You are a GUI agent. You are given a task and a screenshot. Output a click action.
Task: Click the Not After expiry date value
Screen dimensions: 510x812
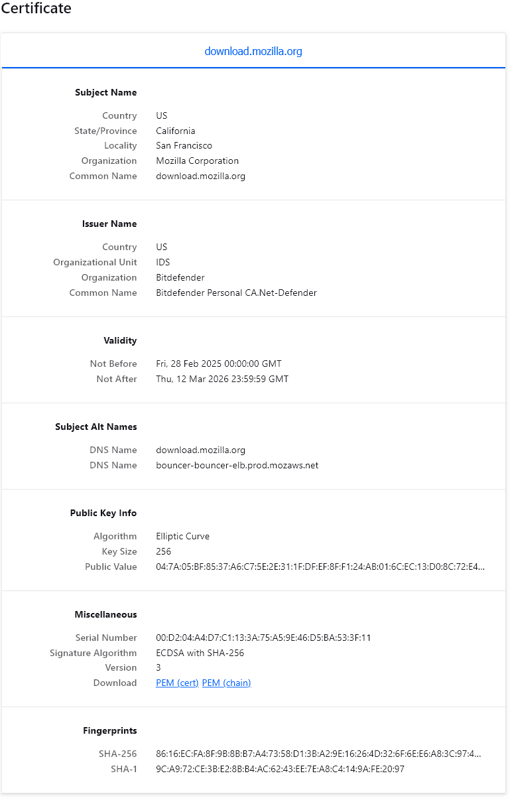(x=222, y=379)
